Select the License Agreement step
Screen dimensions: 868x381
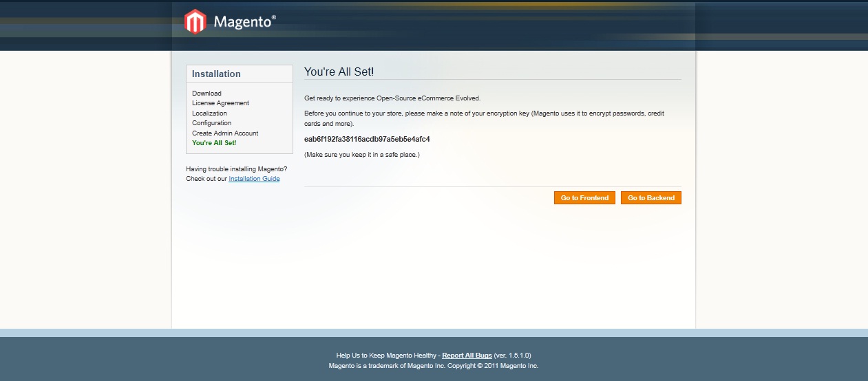(x=220, y=103)
